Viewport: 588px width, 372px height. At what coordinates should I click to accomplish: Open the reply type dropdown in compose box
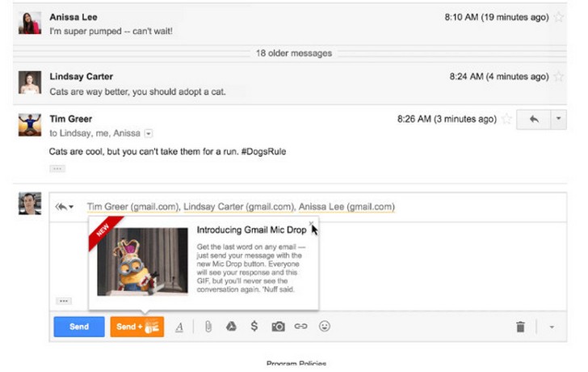[x=65, y=206]
